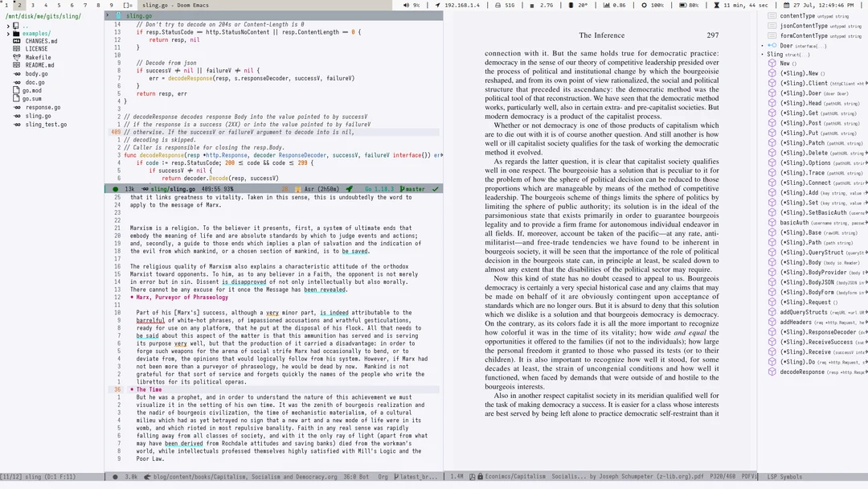Viewport: 868px width, 489px height.
Task: Click the volume icon in the top status bar
Action: tap(406, 5)
